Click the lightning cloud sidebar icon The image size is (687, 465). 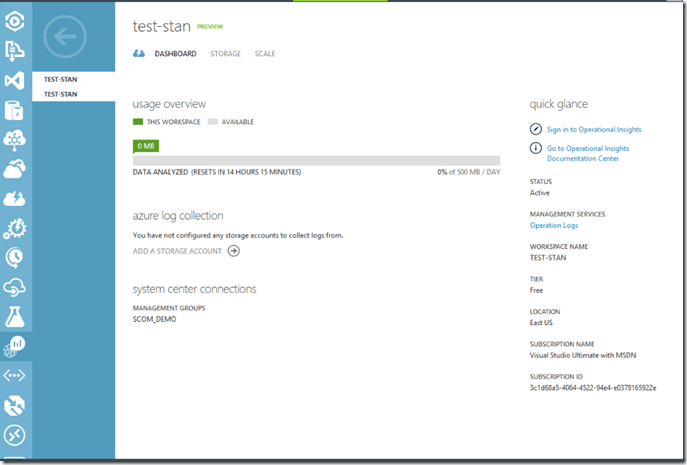15,199
